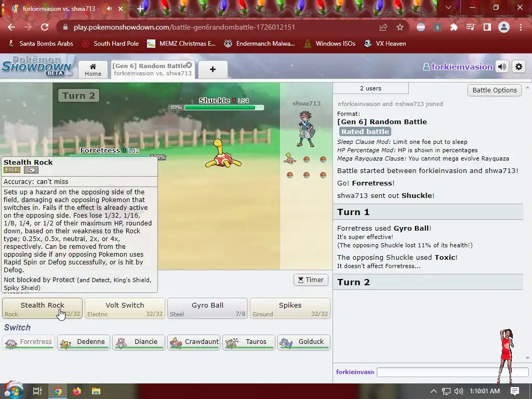Switch to Dedenne

pyautogui.click(x=84, y=342)
